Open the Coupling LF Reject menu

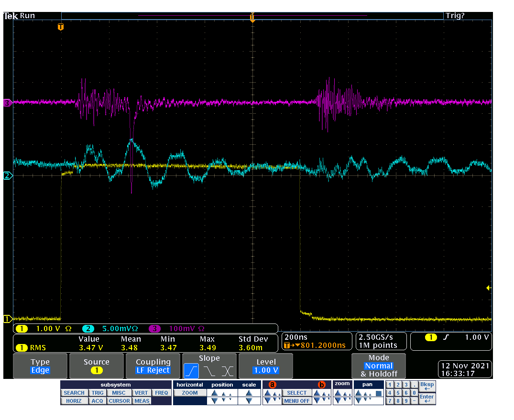pyautogui.click(x=153, y=366)
